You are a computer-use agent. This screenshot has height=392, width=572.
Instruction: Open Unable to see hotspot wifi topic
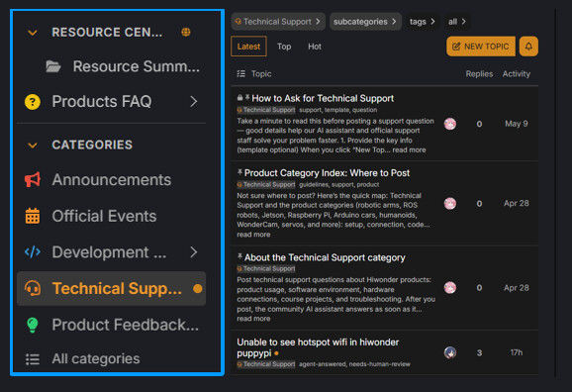(x=318, y=347)
